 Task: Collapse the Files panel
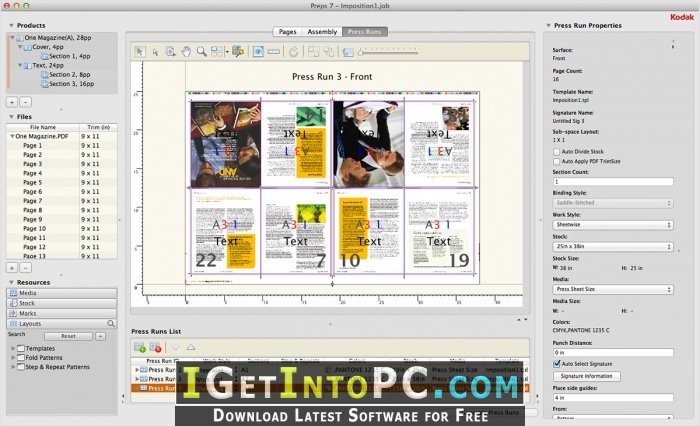[x=12, y=117]
